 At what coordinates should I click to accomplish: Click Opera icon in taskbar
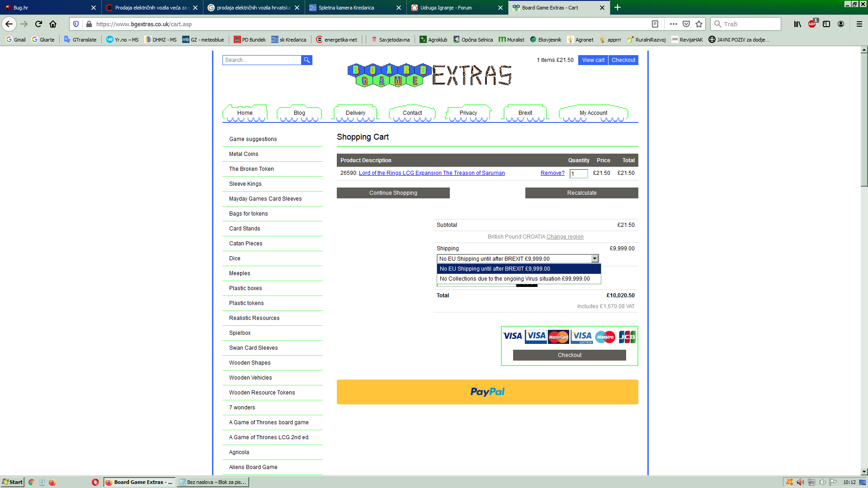(95, 482)
